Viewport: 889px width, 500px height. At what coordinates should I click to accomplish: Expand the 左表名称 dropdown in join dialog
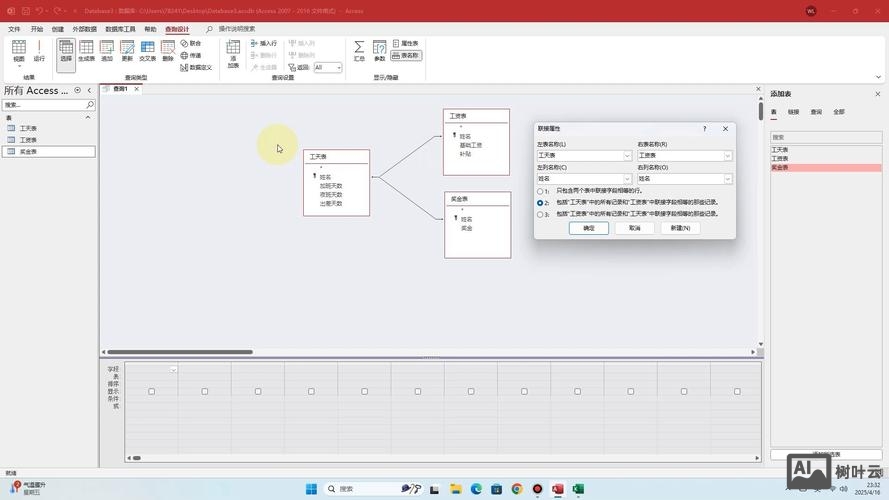pyautogui.click(x=628, y=156)
